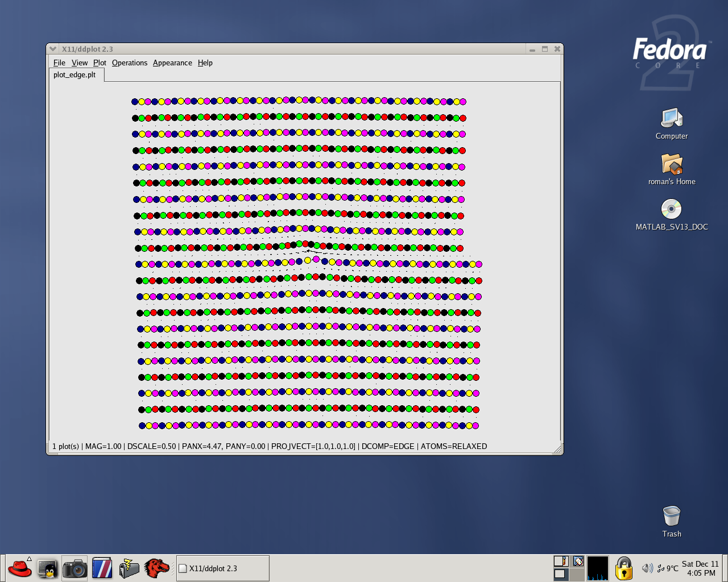Viewport: 728px width, 582px height.
Task: Open the Operations menu
Action: click(130, 63)
